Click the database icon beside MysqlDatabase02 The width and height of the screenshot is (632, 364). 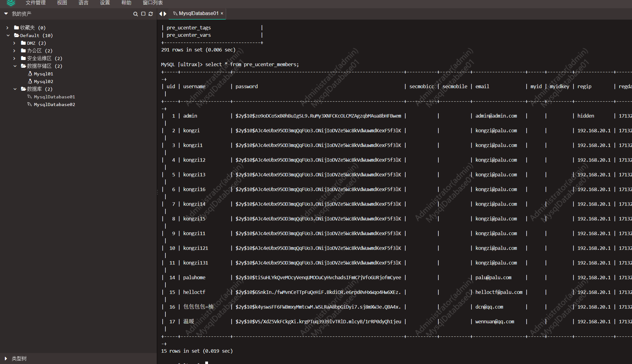(x=30, y=104)
